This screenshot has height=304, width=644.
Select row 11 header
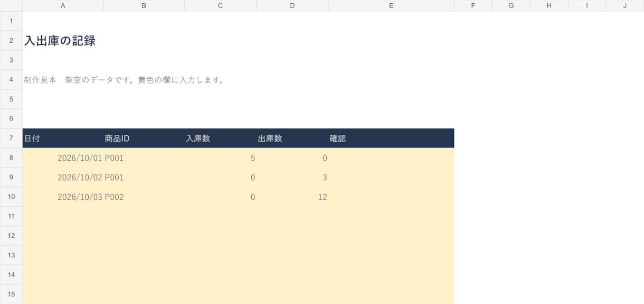click(11, 216)
